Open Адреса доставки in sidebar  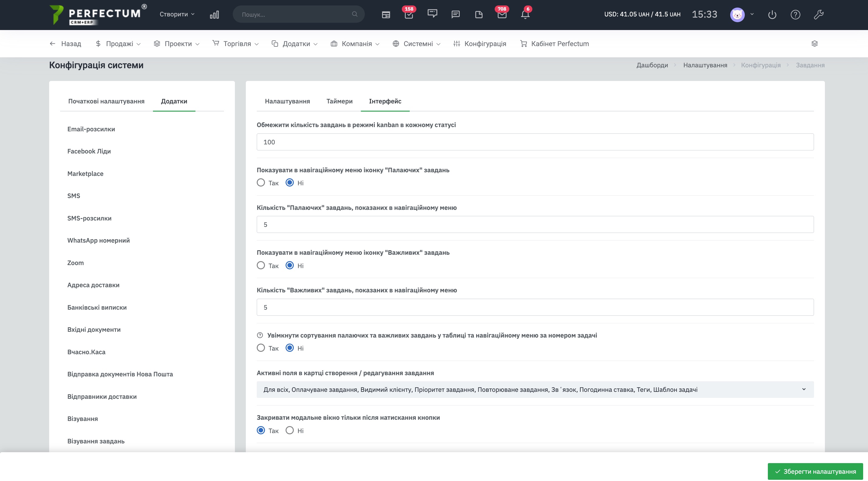[93, 285]
